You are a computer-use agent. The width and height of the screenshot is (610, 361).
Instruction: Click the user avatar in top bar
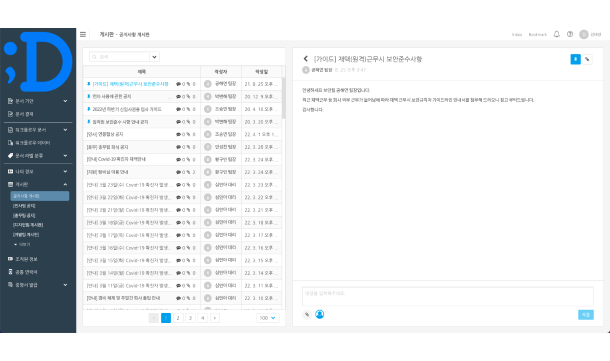tap(584, 34)
